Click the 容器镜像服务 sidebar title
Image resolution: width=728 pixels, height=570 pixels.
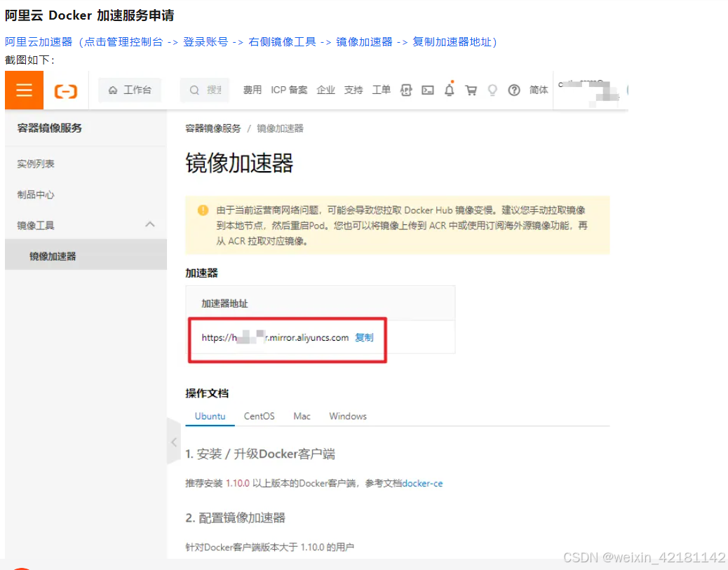[49, 128]
